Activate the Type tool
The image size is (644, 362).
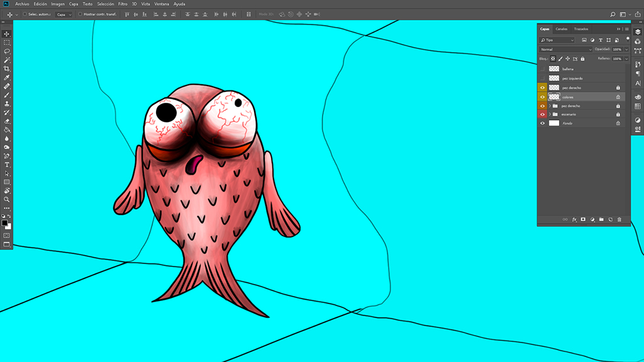coord(6,165)
